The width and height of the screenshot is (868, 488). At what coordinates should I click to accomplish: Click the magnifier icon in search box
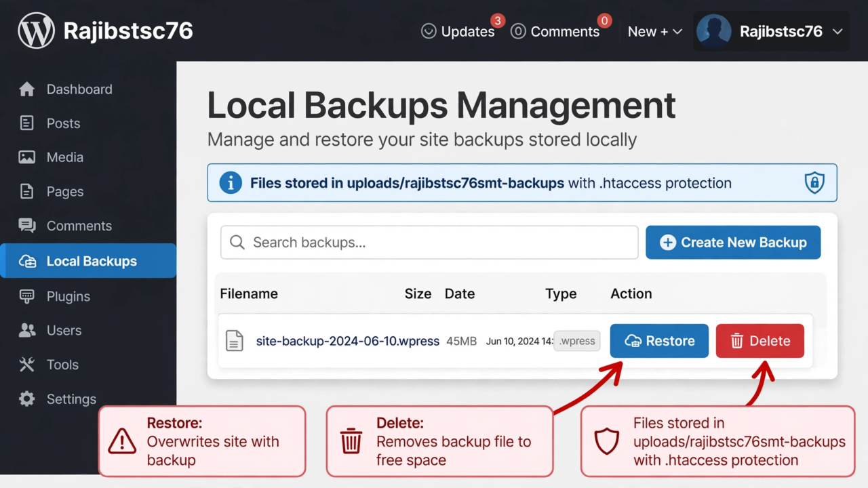tap(237, 243)
